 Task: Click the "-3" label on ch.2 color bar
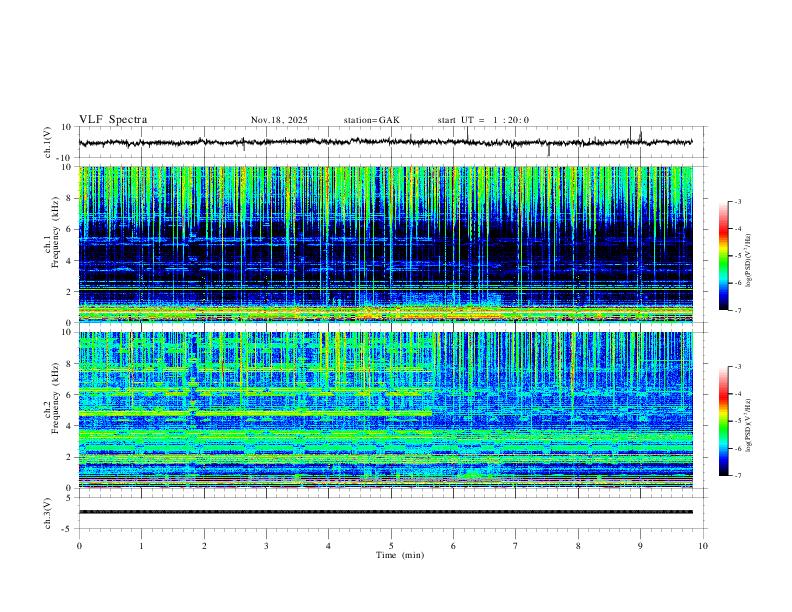click(x=738, y=367)
